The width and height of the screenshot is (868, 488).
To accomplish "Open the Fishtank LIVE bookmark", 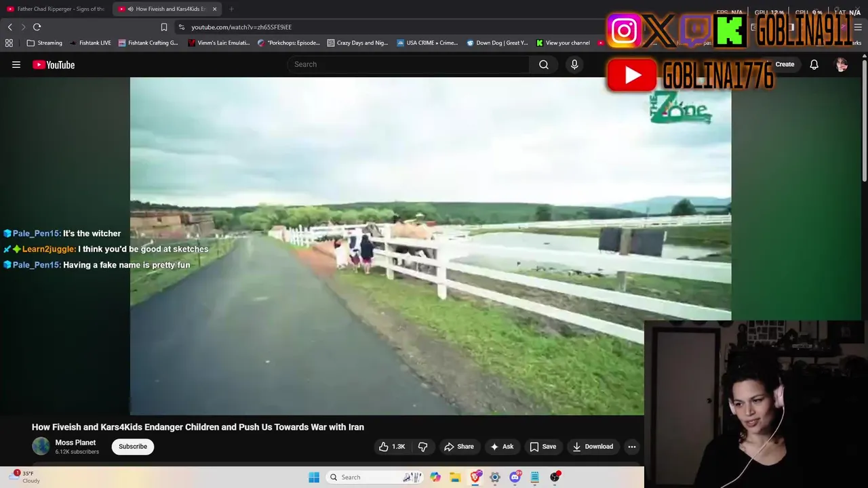I will point(90,43).
